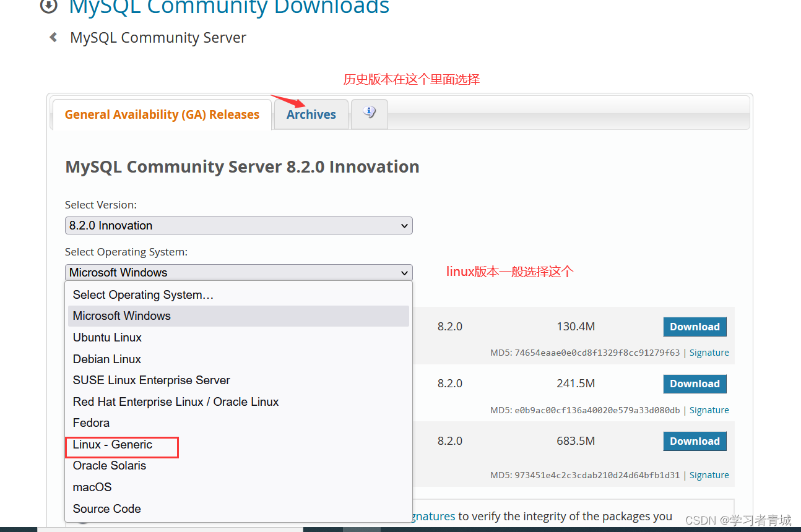Screen dimensions: 801x532
Task: Select Oracle Solaris option
Action: (109, 465)
